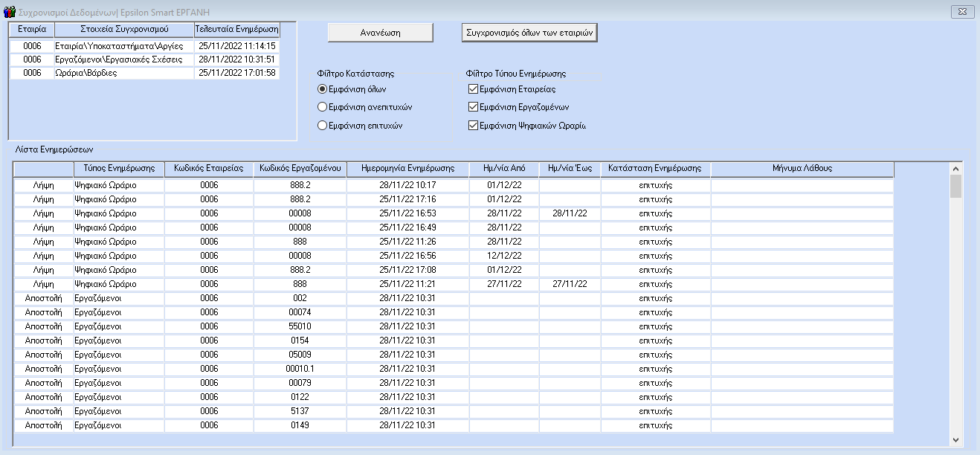Click the list scrollbar down arrow
This screenshot has height=455, width=980.
click(x=955, y=438)
